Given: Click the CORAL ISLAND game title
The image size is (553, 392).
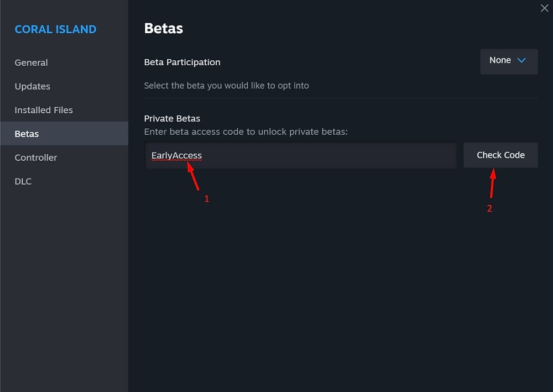Looking at the screenshot, I should (55, 29).
